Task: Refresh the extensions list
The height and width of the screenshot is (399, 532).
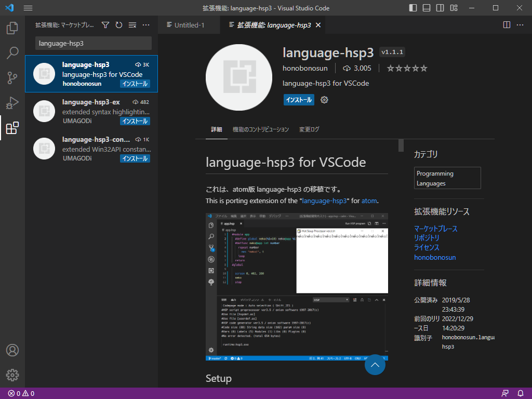Action: (x=118, y=24)
